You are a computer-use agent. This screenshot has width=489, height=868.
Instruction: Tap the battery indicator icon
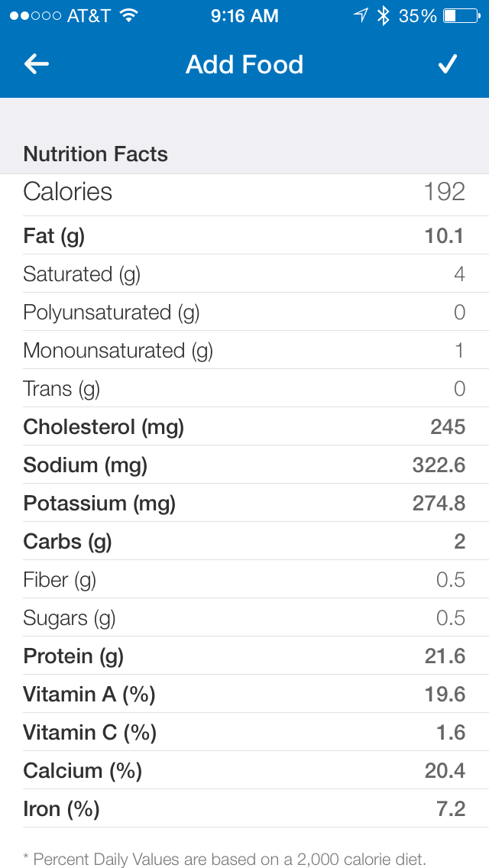(461, 16)
